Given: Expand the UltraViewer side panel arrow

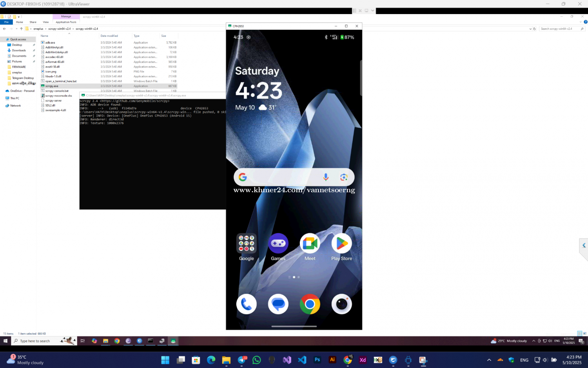Looking at the screenshot, I should [584, 246].
